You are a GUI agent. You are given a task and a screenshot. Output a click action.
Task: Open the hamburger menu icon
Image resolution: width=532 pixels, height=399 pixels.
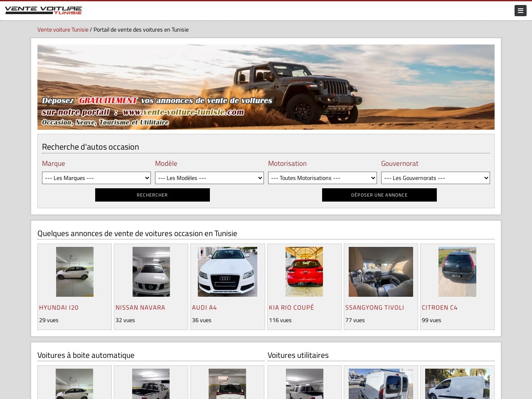(x=520, y=10)
